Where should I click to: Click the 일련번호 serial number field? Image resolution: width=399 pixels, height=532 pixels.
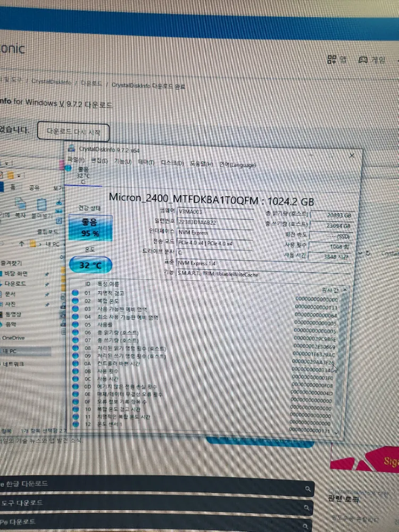point(215,222)
